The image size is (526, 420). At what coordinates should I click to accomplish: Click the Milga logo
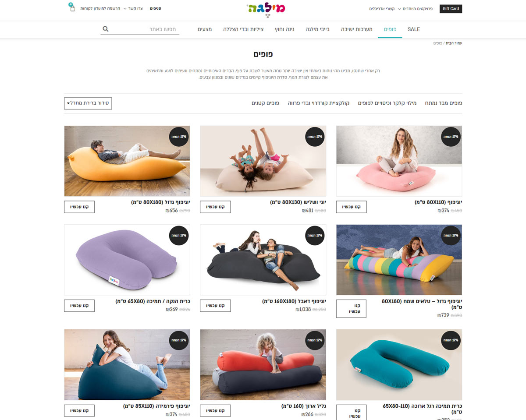[x=266, y=10]
